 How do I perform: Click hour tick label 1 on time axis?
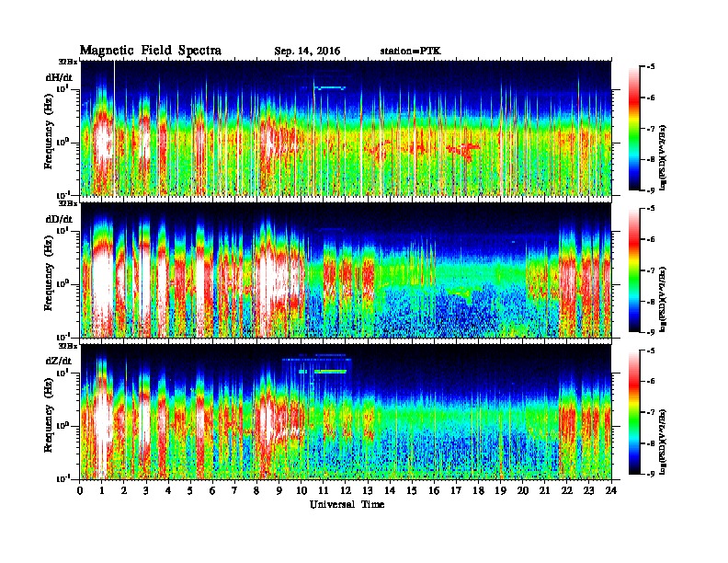point(102,490)
